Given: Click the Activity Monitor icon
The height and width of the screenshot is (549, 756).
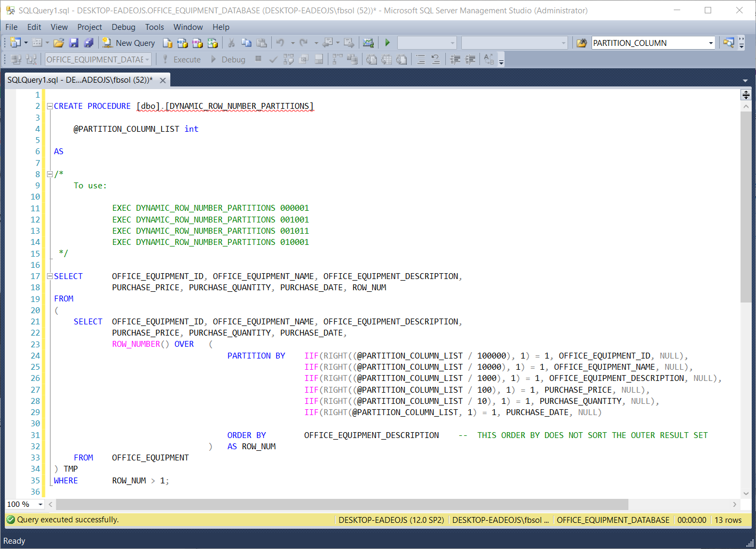Looking at the screenshot, I should (x=368, y=43).
